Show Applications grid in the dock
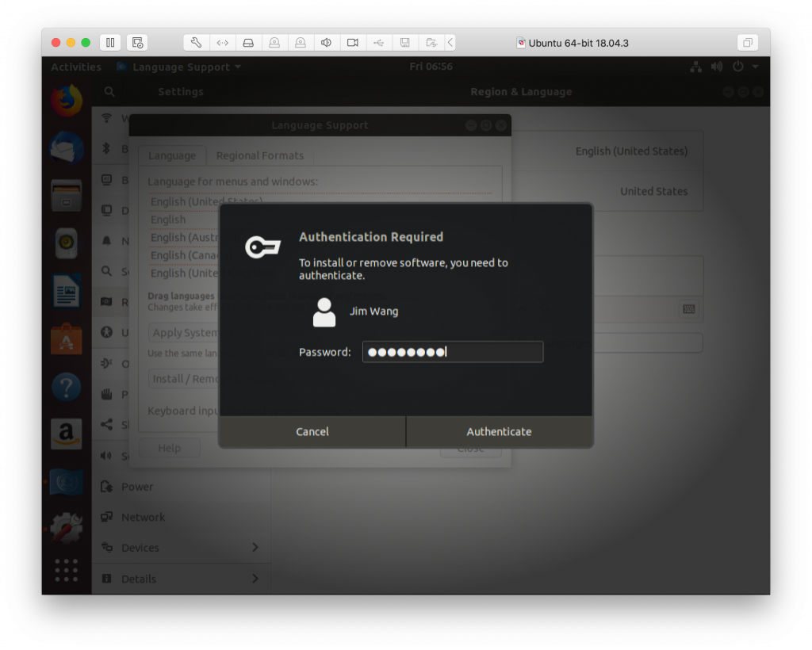The width and height of the screenshot is (812, 650). 67,570
